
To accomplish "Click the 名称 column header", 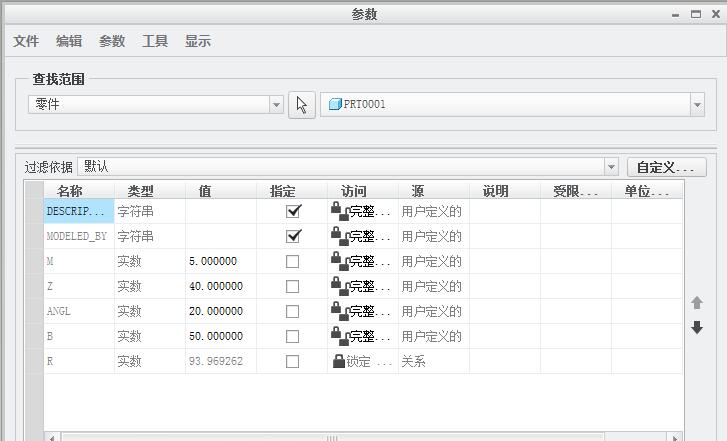I will (70, 191).
